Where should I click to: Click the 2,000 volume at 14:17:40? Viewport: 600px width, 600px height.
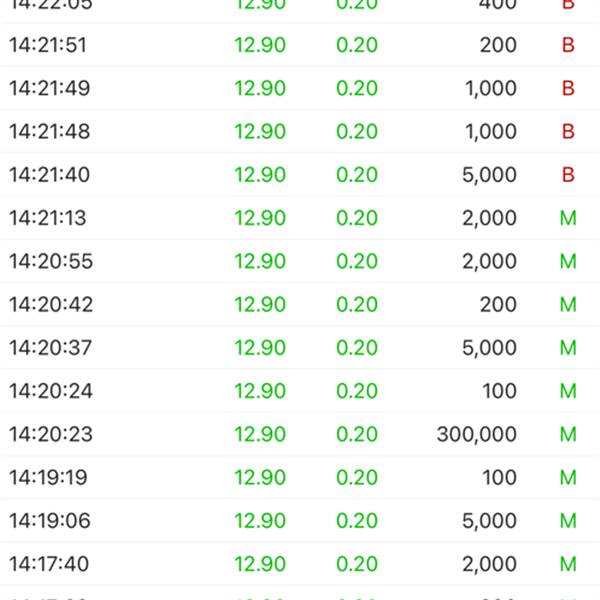[490, 564]
